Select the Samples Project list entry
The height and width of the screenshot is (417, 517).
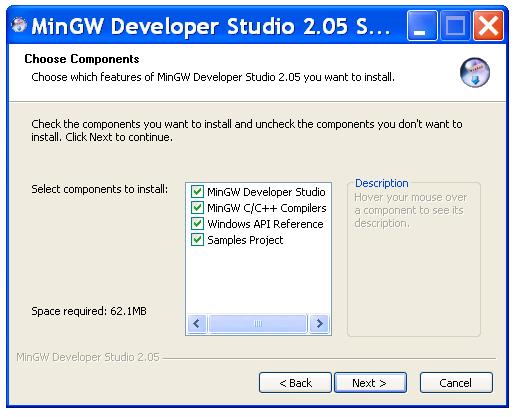[x=245, y=240]
